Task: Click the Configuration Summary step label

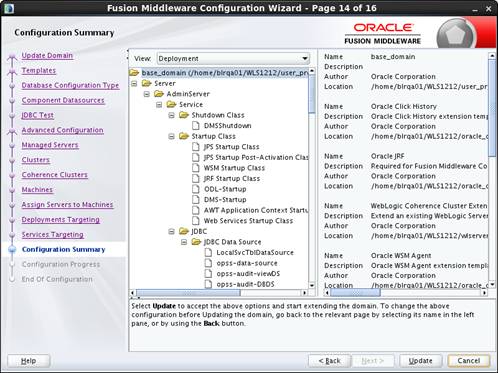Action: pos(64,249)
